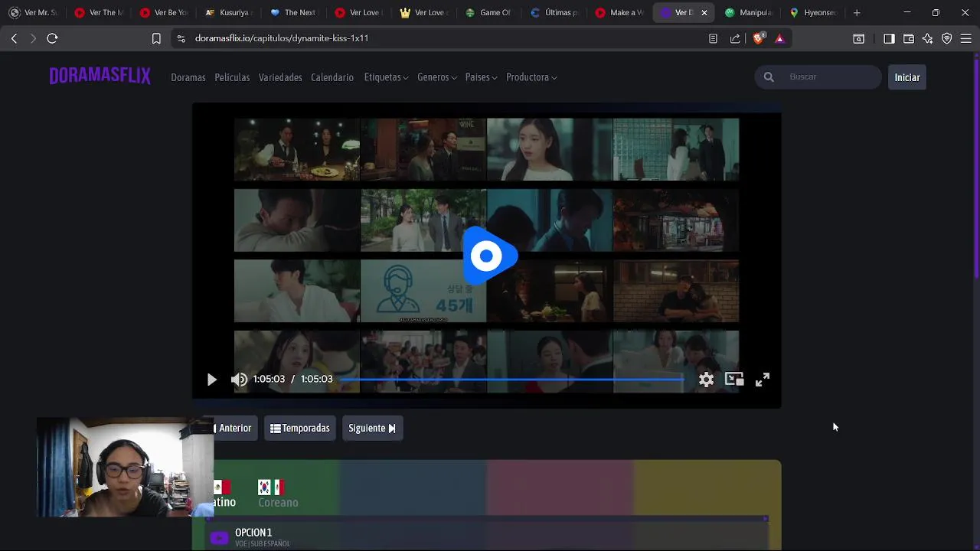This screenshot has height=551, width=980.
Task: Expand the Paises dropdown
Action: click(x=481, y=77)
